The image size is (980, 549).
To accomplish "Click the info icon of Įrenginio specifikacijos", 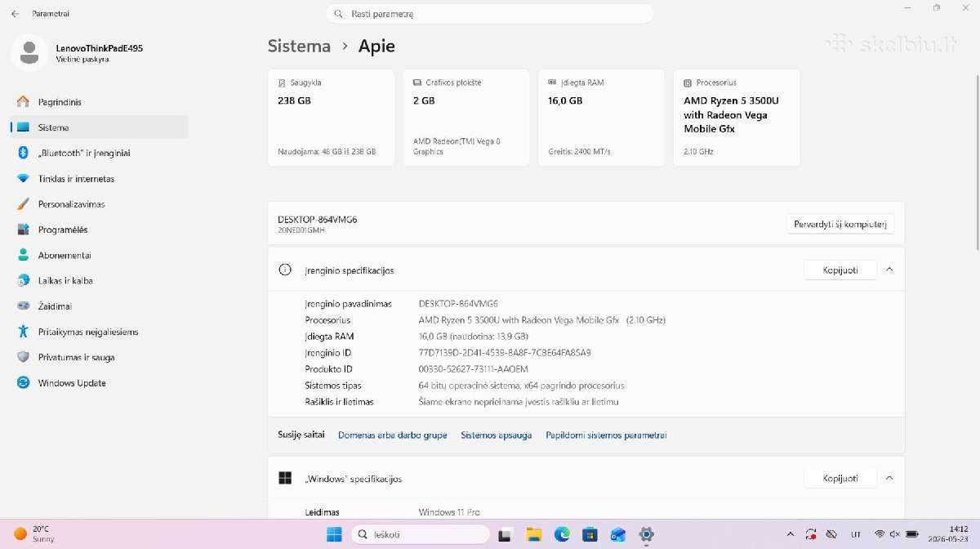I will pos(285,270).
